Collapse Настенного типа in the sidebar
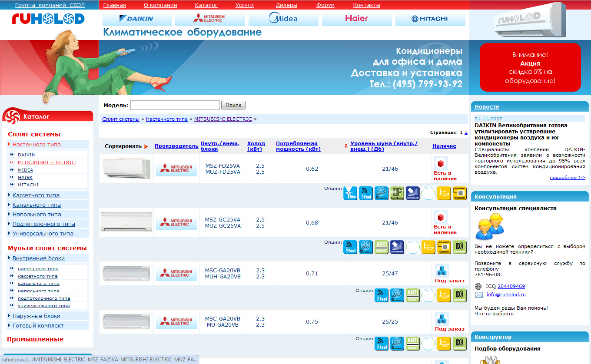Image resolution: width=591 pixels, height=364 pixels. [x=37, y=145]
